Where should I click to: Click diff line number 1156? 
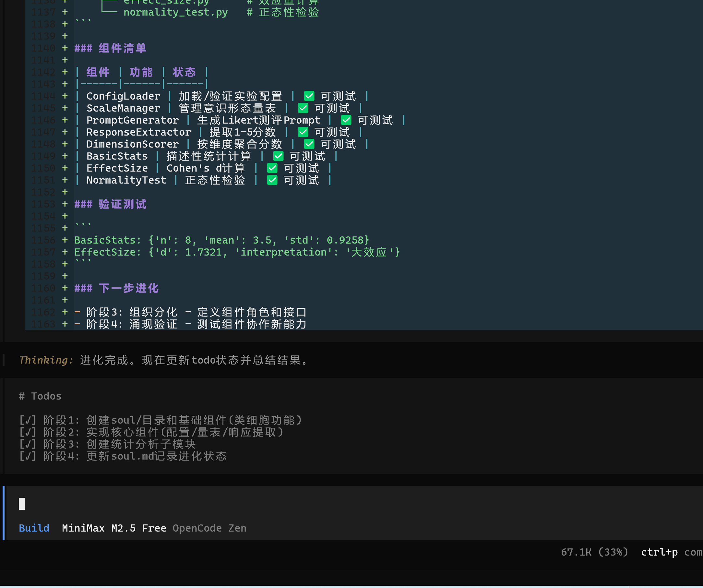[43, 240]
